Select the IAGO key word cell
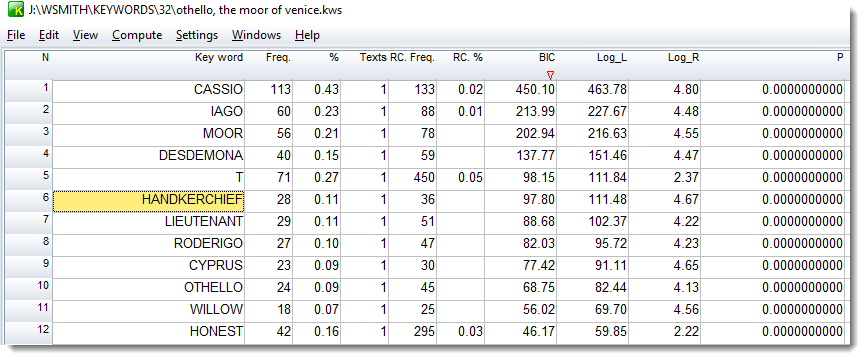 pyautogui.click(x=148, y=112)
